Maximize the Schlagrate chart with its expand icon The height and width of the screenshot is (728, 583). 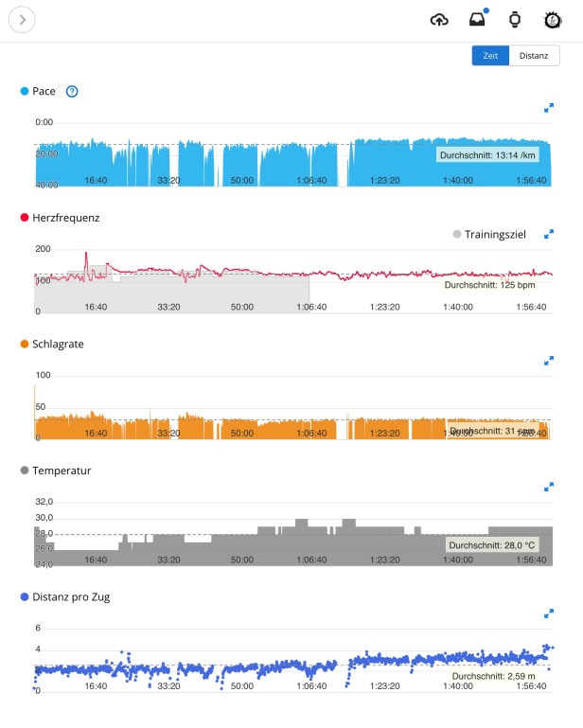point(549,361)
